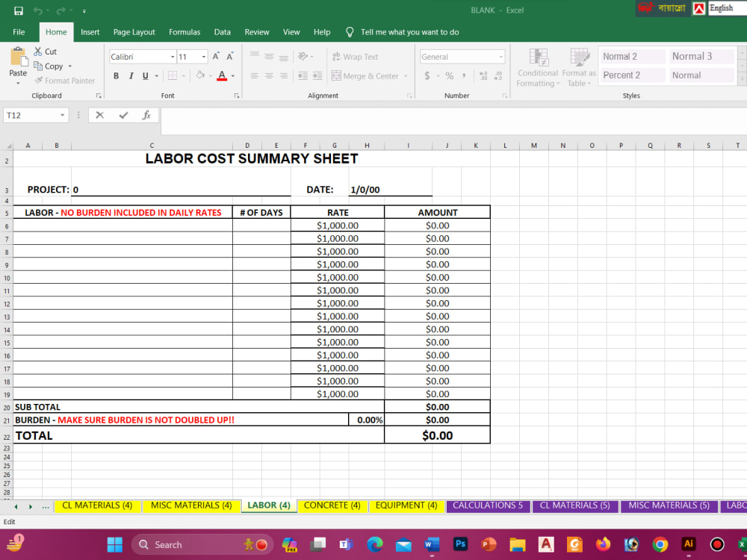Screen dimensions: 747x560
Task: Apply the red Font Color
Action: tap(222, 75)
